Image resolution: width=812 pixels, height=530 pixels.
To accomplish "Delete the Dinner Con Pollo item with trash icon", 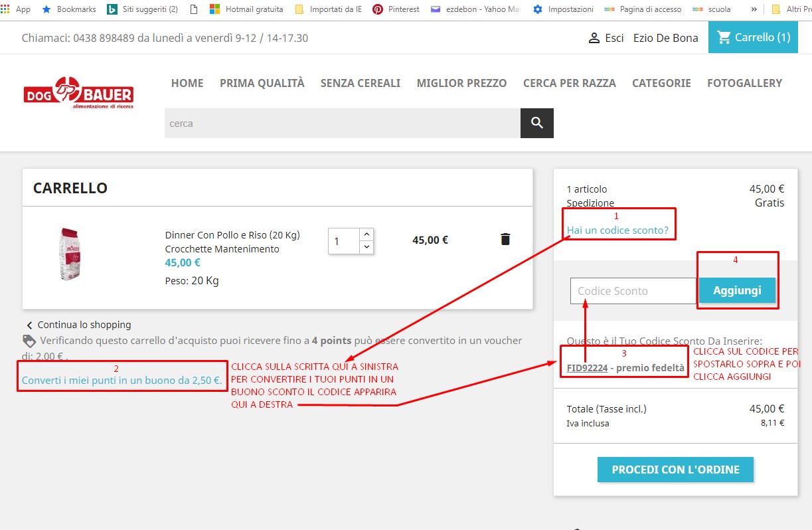I will pos(505,239).
